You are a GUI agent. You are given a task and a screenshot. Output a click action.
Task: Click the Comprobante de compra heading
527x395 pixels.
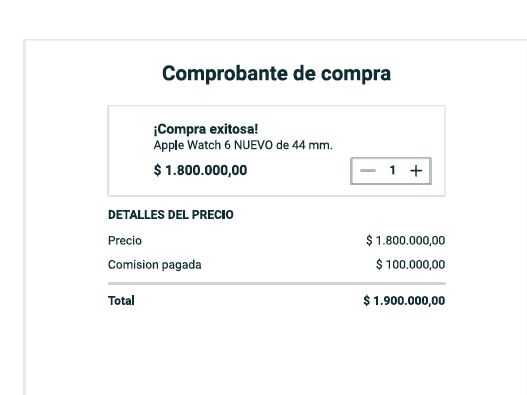click(x=276, y=74)
